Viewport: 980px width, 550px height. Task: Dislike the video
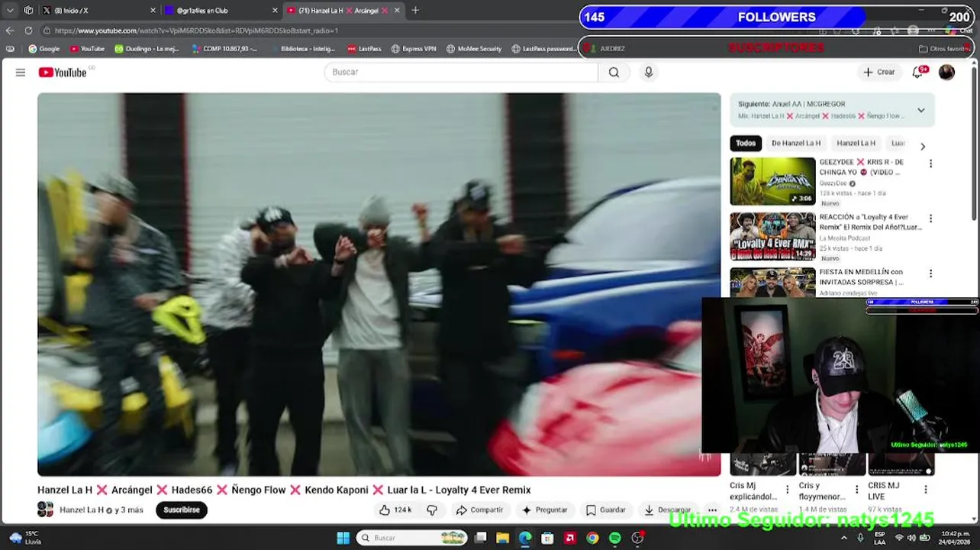point(432,510)
